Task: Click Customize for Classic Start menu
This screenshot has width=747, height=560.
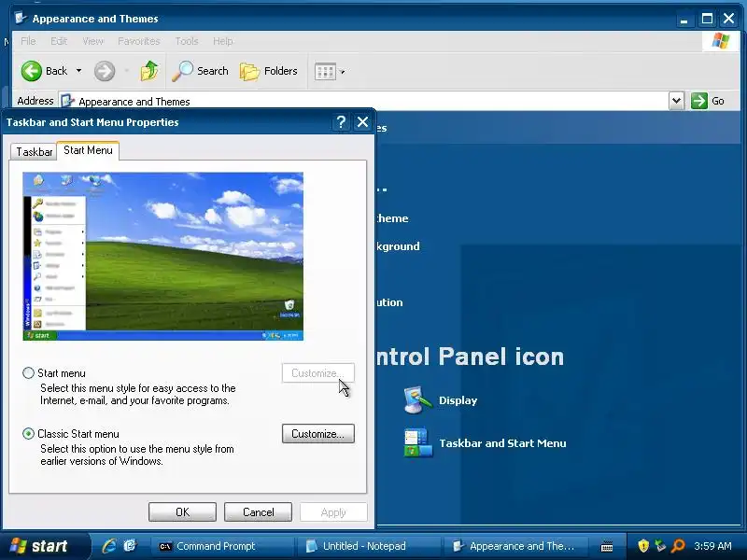Action: tap(317, 434)
